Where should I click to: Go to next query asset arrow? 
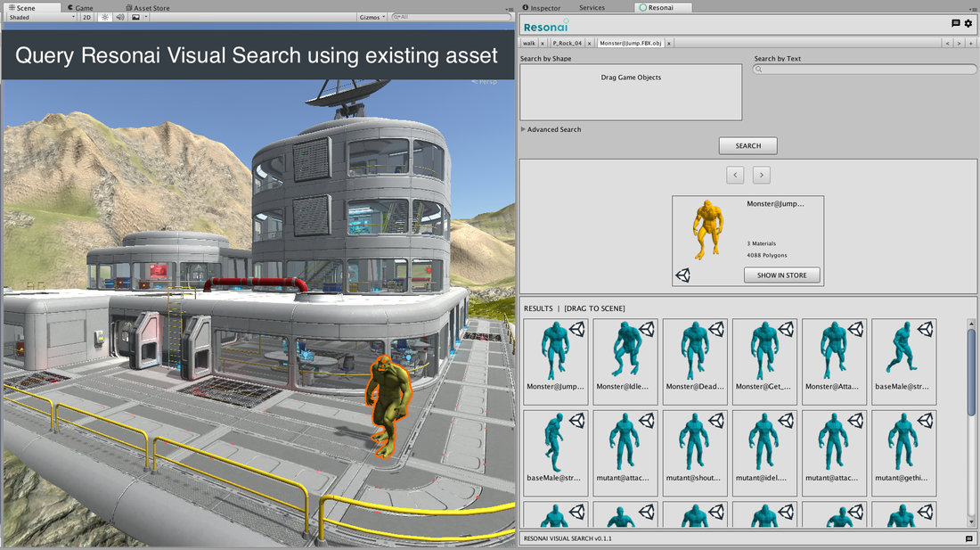click(761, 175)
